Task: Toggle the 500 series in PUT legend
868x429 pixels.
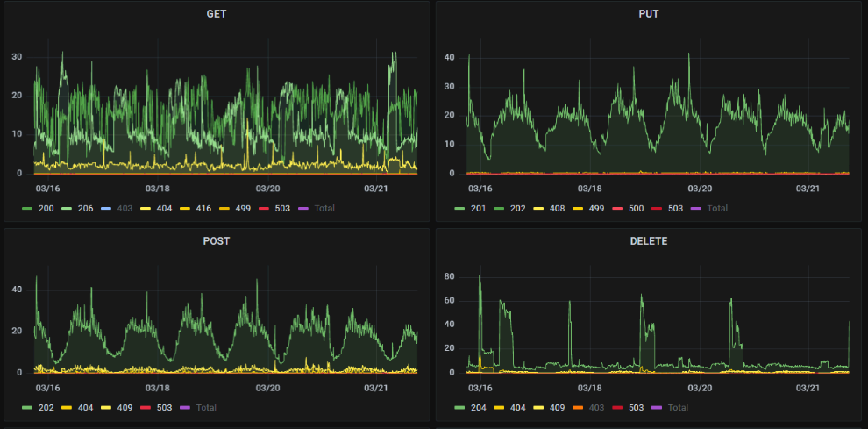Action: [x=636, y=209]
